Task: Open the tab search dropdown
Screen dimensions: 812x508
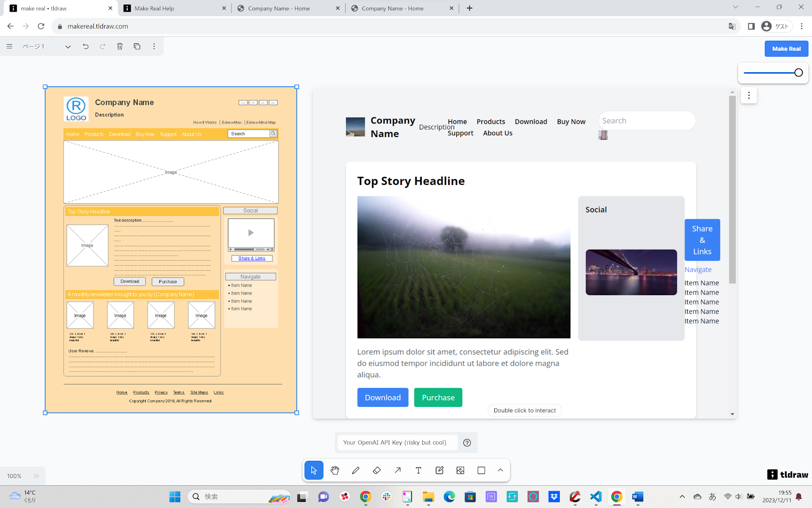Action: pyautogui.click(x=735, y=7)
